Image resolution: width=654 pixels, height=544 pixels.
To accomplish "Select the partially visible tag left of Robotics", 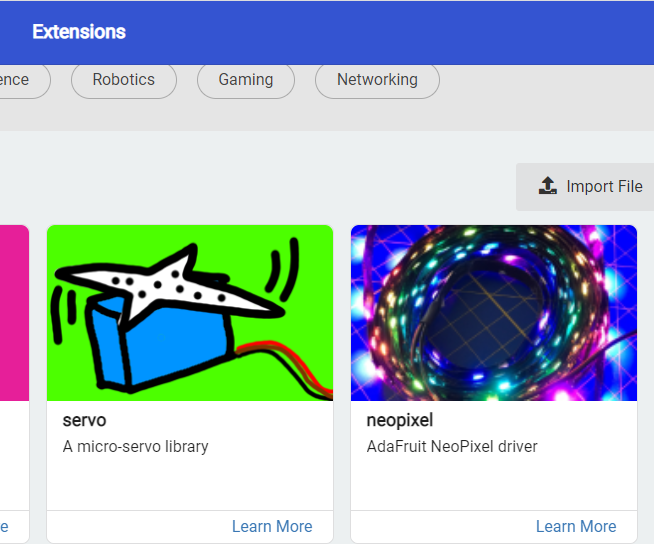I will coord(20,80).
